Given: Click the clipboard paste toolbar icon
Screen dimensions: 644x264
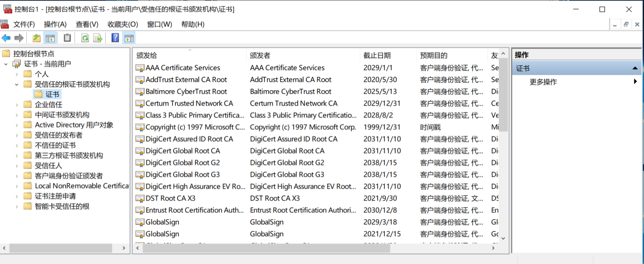Looking at the screenshot, I should [x=67, y=38].
